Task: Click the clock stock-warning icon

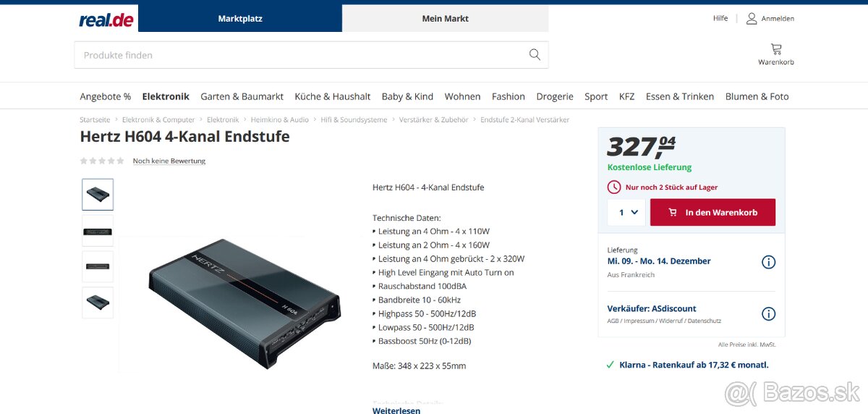Action: point(614,187)
